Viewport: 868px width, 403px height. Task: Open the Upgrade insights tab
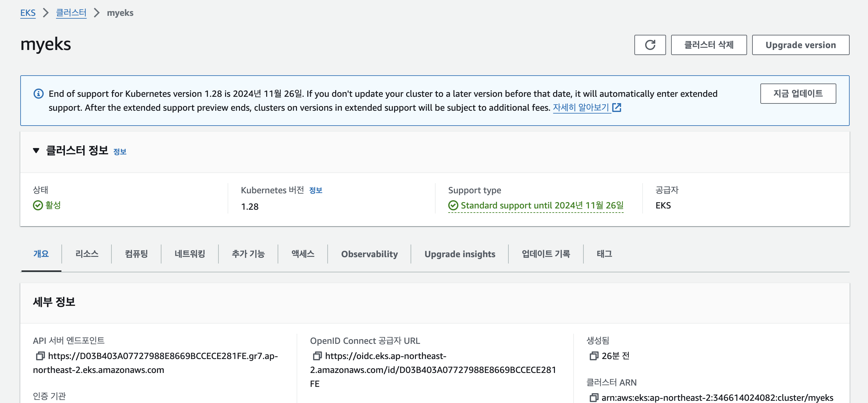[x=460, y=254]
